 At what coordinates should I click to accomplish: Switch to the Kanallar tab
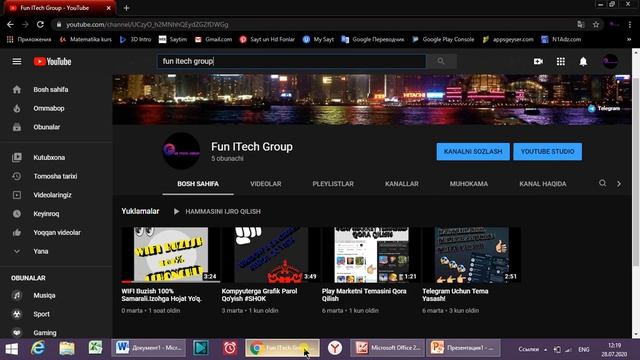tap(402, 184)
